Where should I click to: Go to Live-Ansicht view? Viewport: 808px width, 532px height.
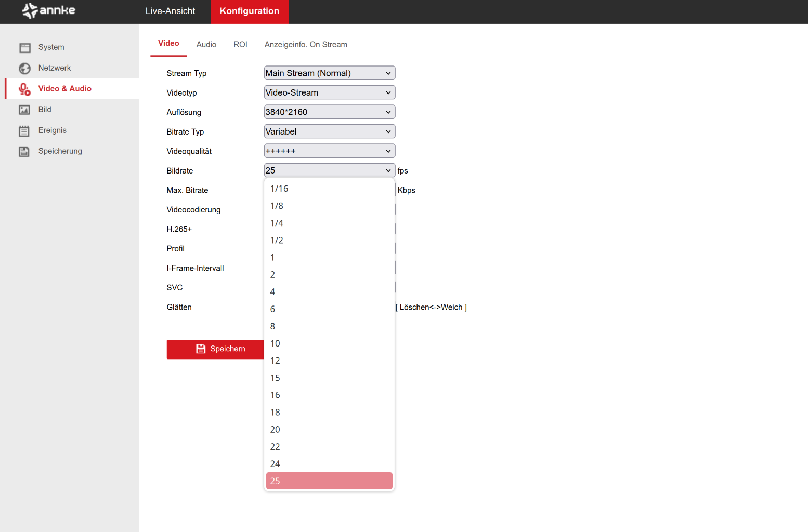click(170, 11)
